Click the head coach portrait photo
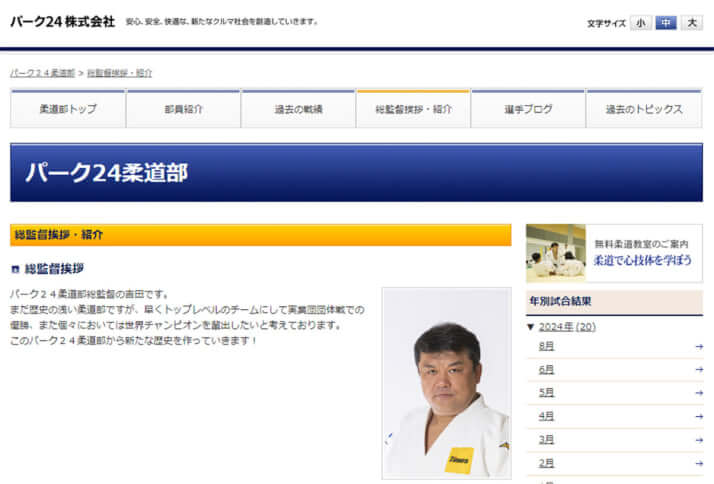Image resolution: width=714 pixels, height=484 pixels. click(x=447, y=383)
